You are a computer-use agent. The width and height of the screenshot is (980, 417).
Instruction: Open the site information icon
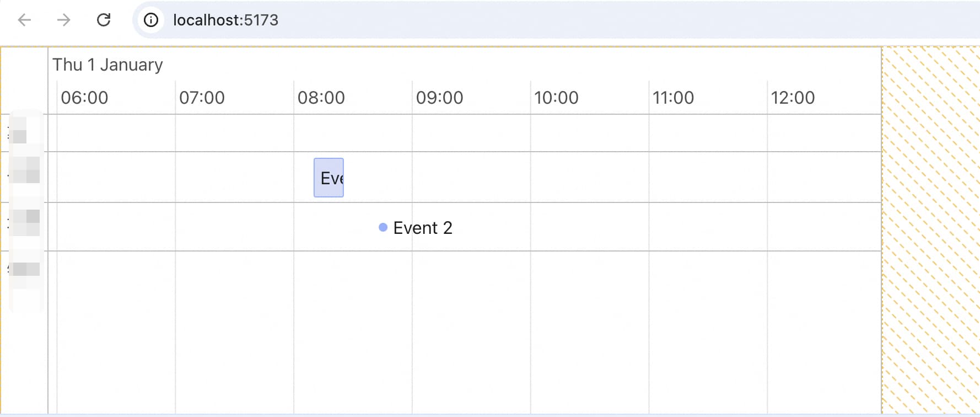tap(150, 20)
